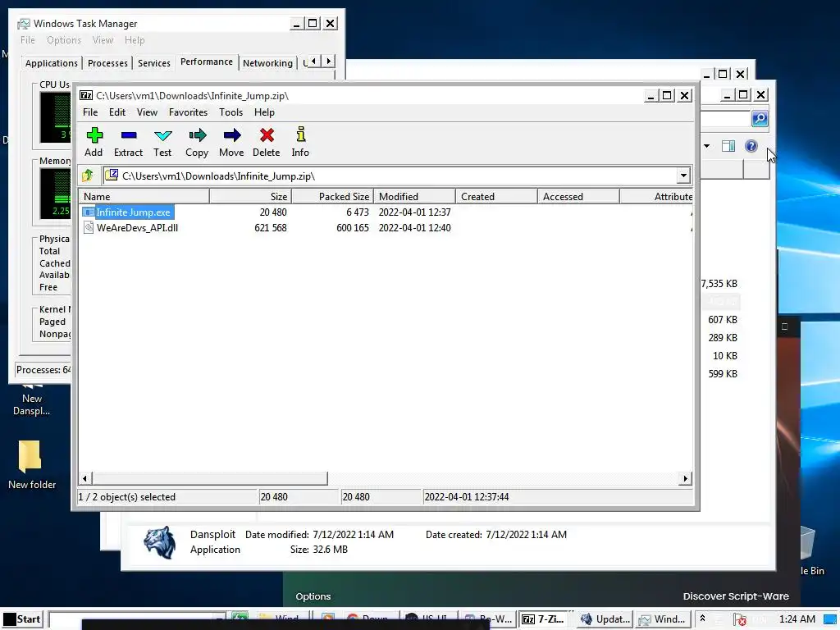Click the horizontal scrollbar thumb in file list
Image resolution: width=840 pixels, height=630 pixels.
point(210,478)
